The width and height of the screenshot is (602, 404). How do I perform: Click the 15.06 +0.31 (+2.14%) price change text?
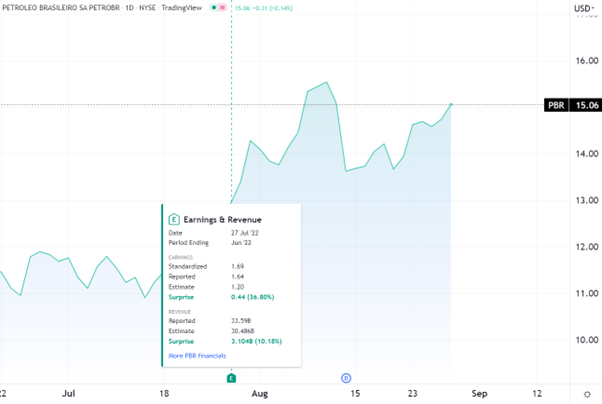tap(263, 8)
